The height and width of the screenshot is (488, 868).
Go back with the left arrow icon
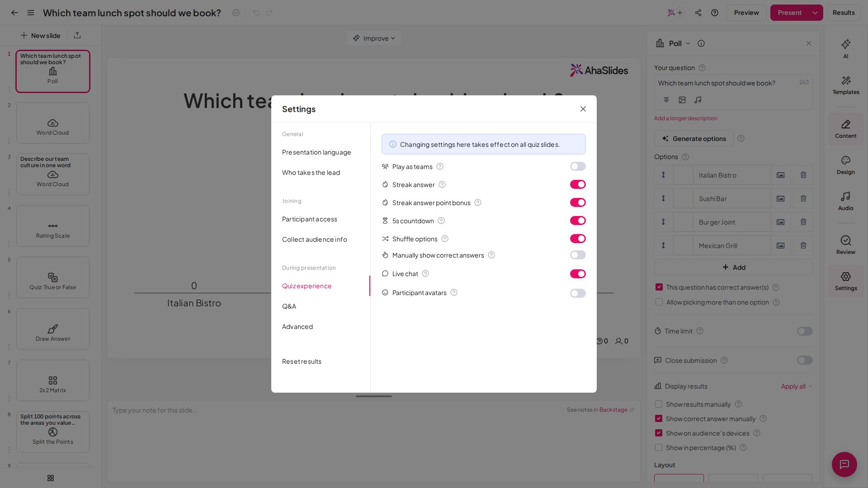14,13
